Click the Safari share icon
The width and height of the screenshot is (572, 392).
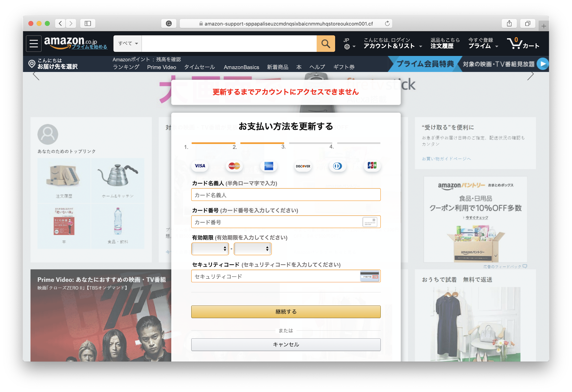pos(509,23)
